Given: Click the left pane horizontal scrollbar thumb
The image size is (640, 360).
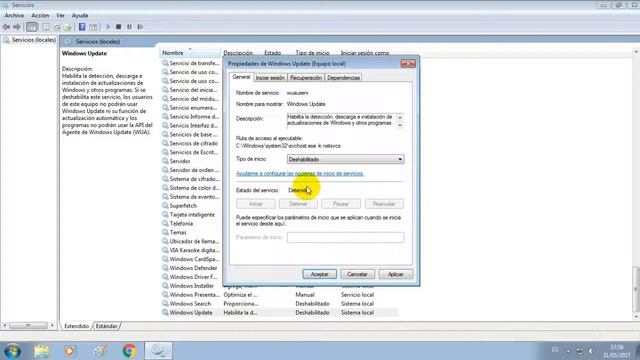Looking at the screenshot, I should tap(28, 325).
